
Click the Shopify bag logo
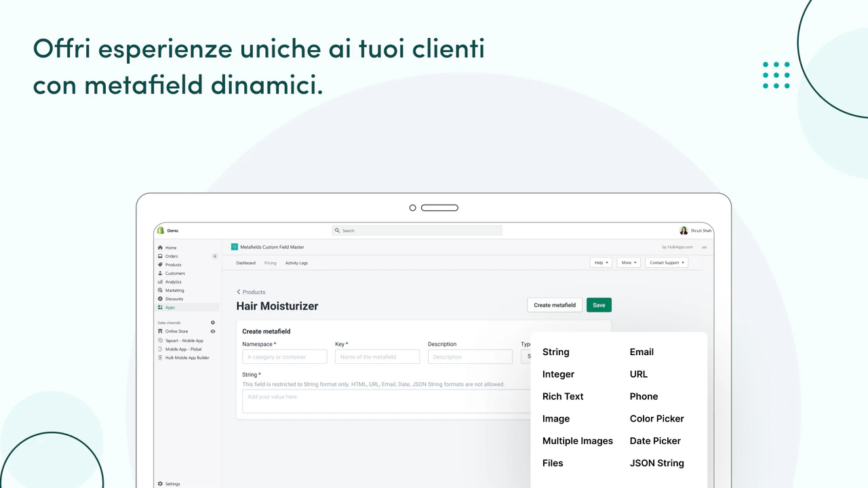click(x=161, y=230)
